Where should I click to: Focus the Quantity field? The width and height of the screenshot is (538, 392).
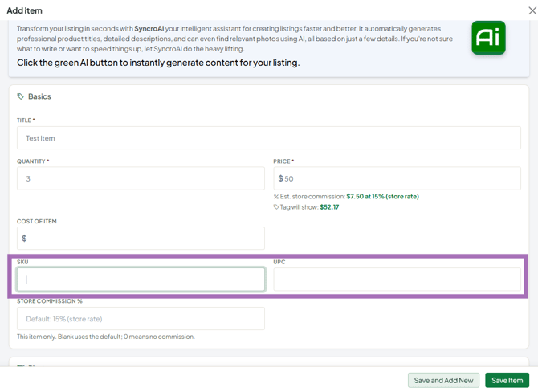coord(141,178)
